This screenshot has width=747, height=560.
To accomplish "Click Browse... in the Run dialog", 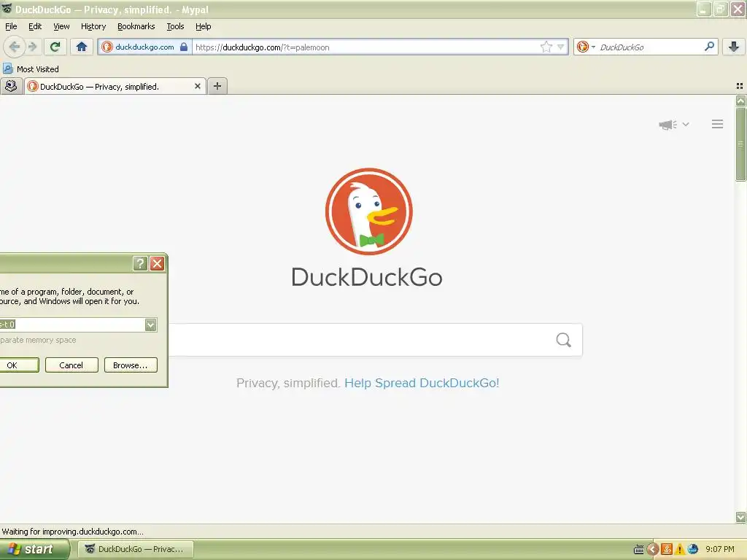I will click(131, 365).
